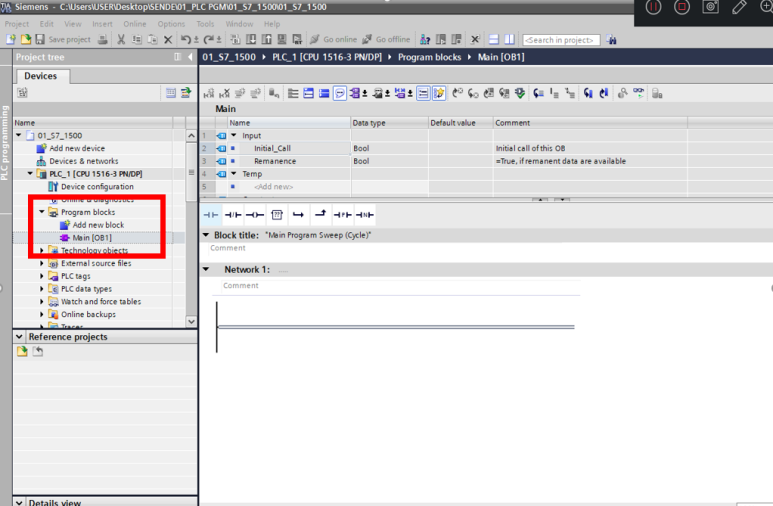Open accessible devices icon
773x506 pixels.
425,39
